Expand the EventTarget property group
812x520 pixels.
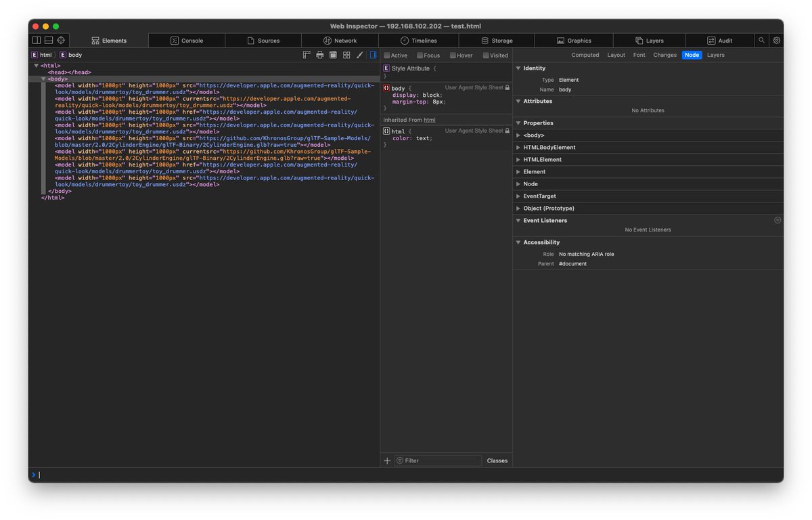coord(518,196)
